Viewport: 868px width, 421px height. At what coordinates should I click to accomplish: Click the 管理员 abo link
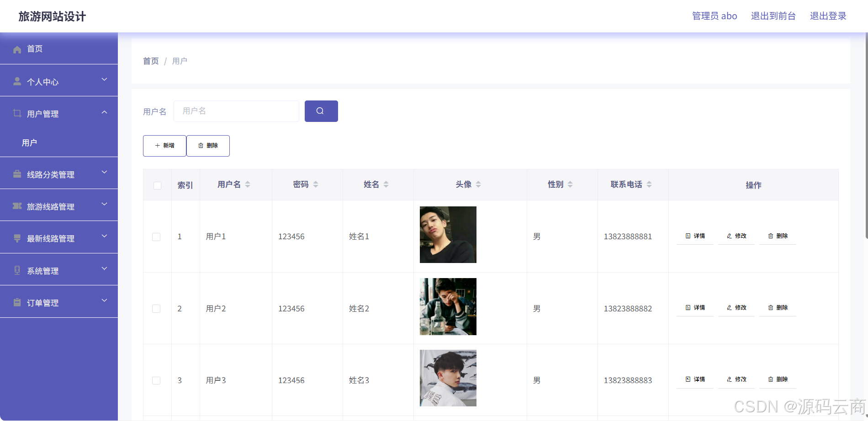[x=715, y=16]
